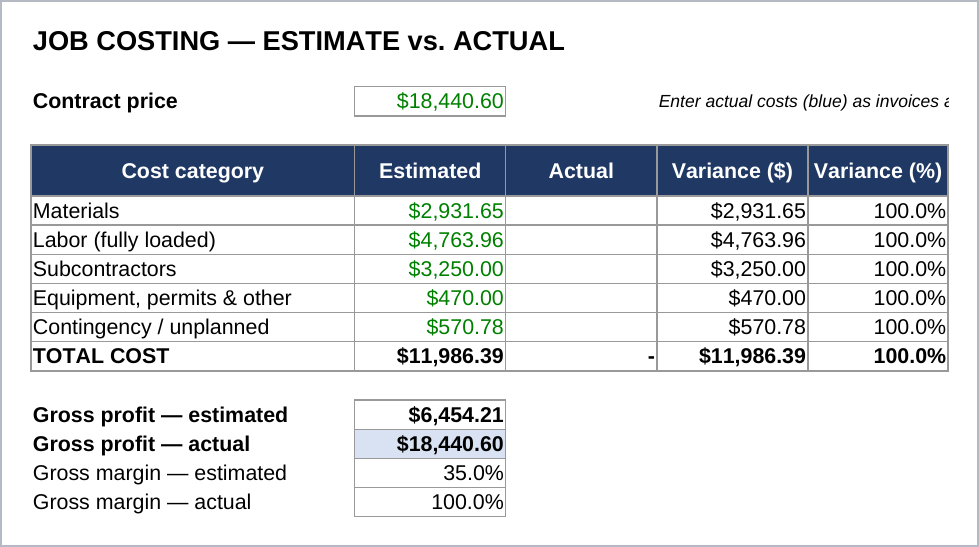Image resolution: width=979 pixels, height=547 pixels.
Task: Click the Labor estimated value $4,763.96
Action: click(430, 240)
